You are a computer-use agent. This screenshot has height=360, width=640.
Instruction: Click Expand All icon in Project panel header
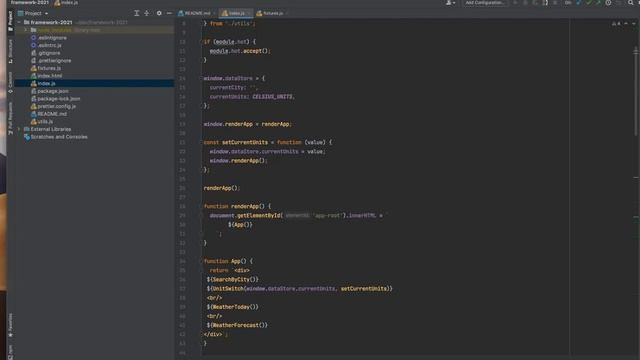click(x=137, y=13)
